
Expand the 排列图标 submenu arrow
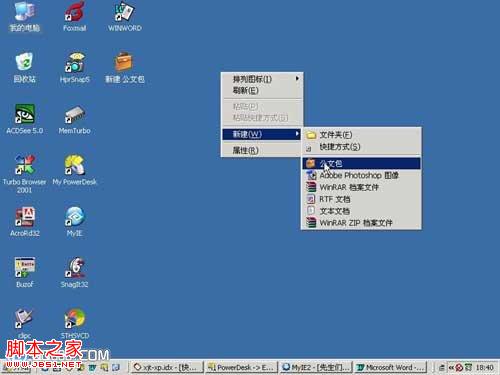click(x=297, y=79)
